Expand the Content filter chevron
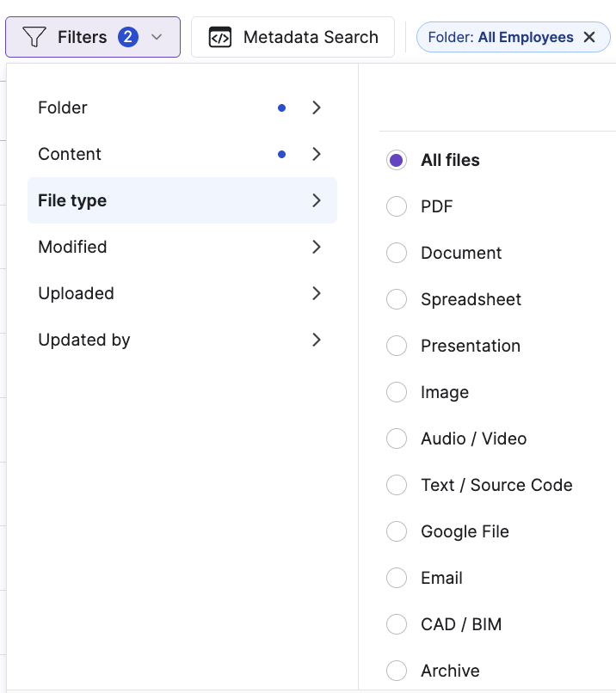This screenshot has width=616, height=693. click(x=317, y=154)
